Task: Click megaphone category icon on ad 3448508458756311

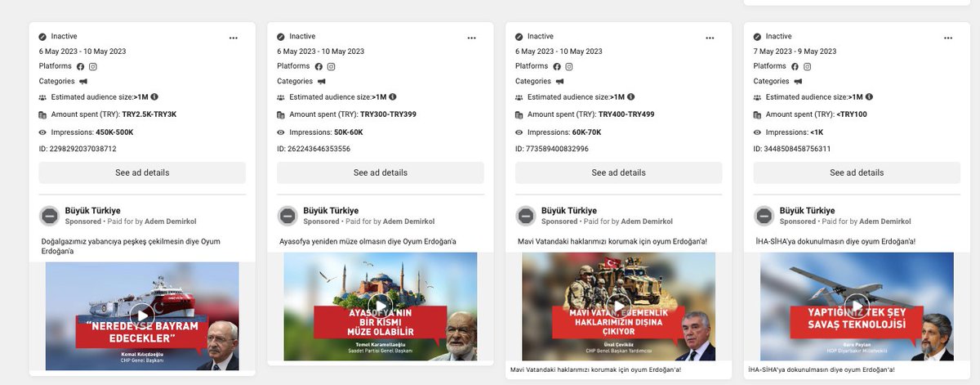Action: (x=797, y=82)
